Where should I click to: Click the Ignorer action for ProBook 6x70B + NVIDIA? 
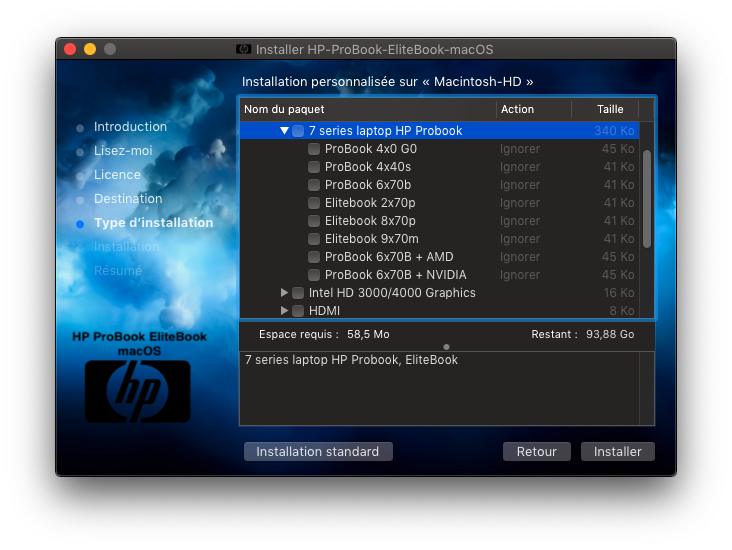[520, 275]
